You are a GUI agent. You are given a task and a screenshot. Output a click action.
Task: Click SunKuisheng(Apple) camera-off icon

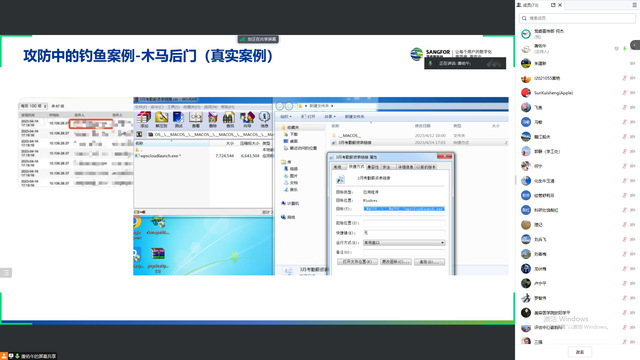click(632, 93)
